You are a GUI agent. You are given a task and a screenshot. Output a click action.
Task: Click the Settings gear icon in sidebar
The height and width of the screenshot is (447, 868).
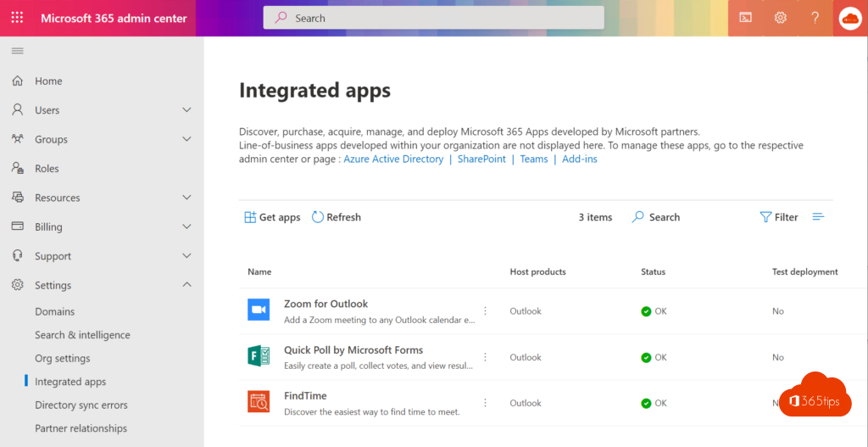pyautogui.click(x=18, y=285)
